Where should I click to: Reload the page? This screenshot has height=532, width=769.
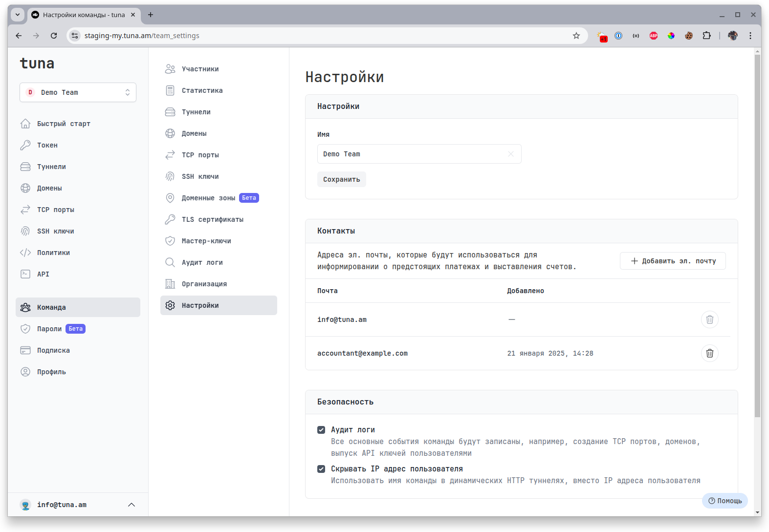pos(54,36)
